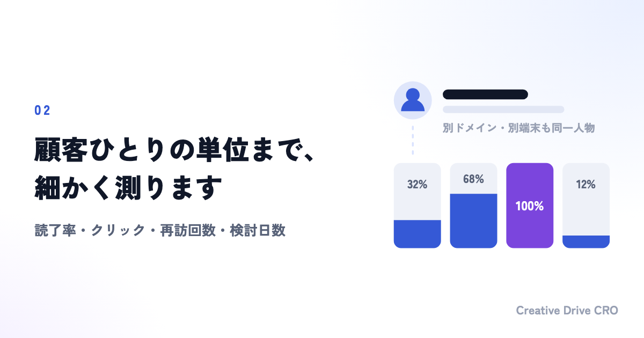Click the person silhouette inside the avatar circle

413,100
